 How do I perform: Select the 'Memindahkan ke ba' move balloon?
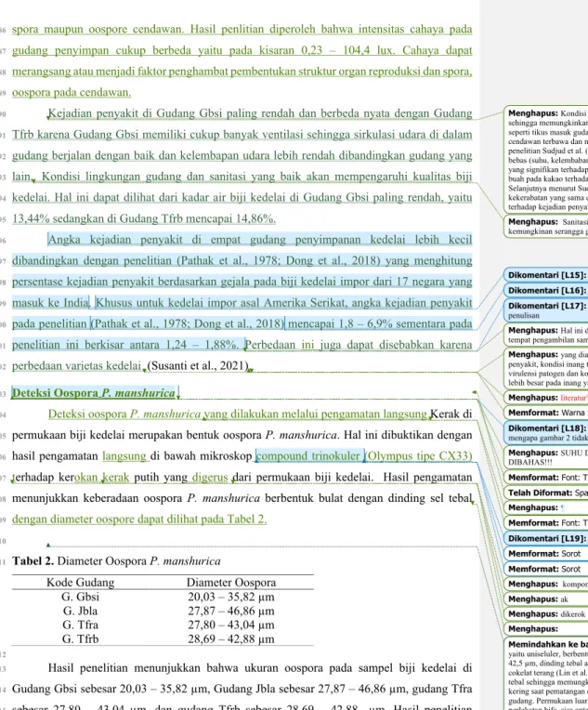(x=546, y=674)
